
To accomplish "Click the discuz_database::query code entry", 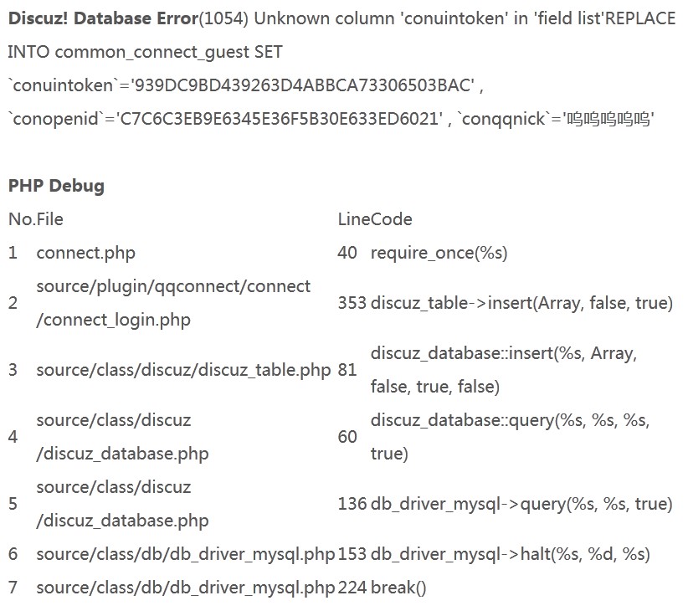I will click(x=510, y=437).
